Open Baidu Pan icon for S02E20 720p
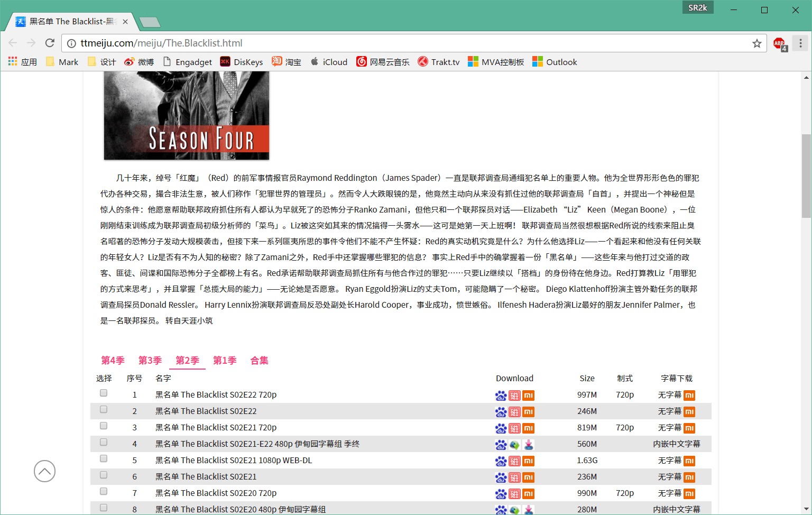Screen dimensions: 812x515 [501, 494]
